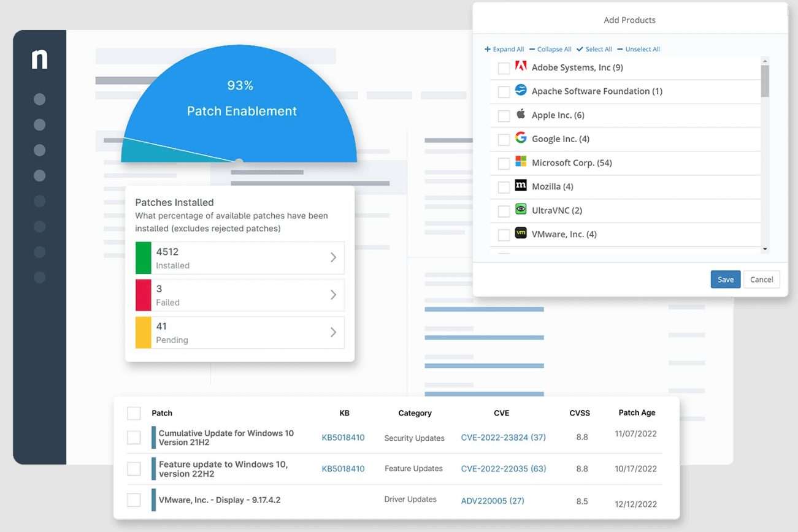Image resolution: width=798 pixels, height=532 pixels.
Task: Click the Google Inc. logo icon
Action: click(521, 138)
